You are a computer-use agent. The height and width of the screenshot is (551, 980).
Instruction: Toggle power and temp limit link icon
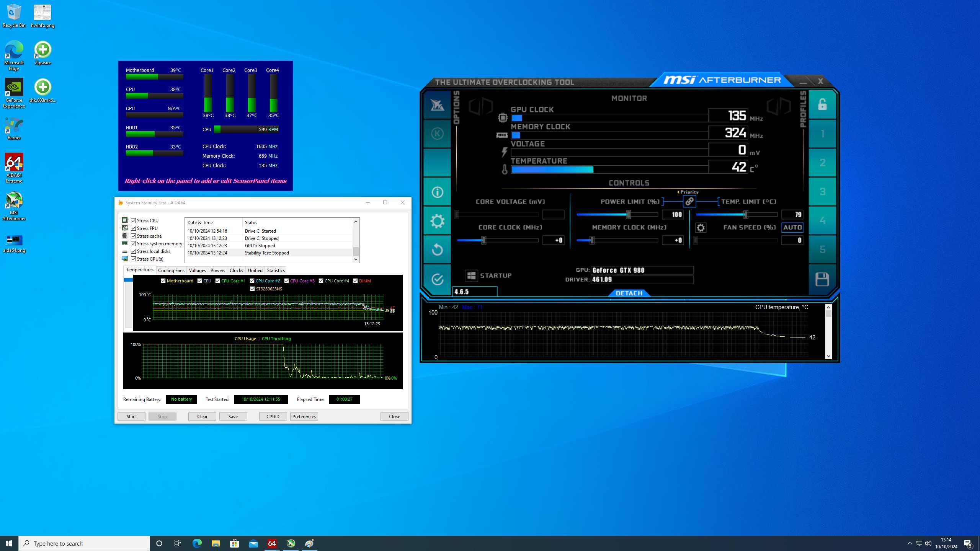point(689,201)
